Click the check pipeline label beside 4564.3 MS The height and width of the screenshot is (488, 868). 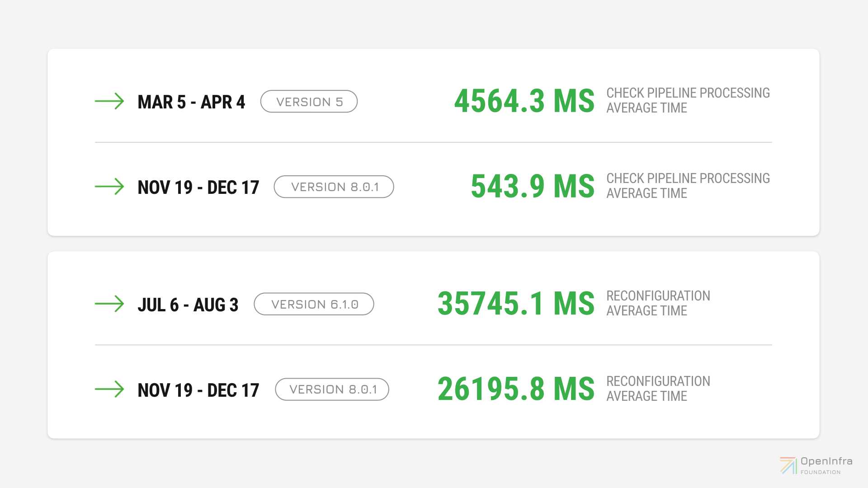tap(688, 100)
